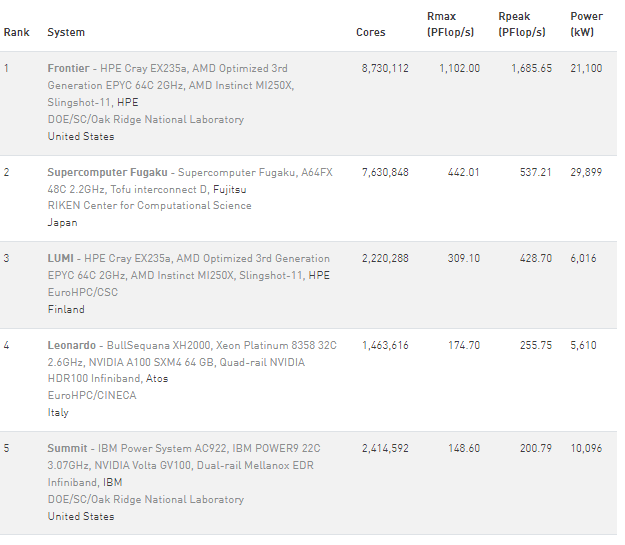Image resolution: width=625 pixels, height=545 pixels.
Task: Click the Rank column header
Action: coord(16,33)
